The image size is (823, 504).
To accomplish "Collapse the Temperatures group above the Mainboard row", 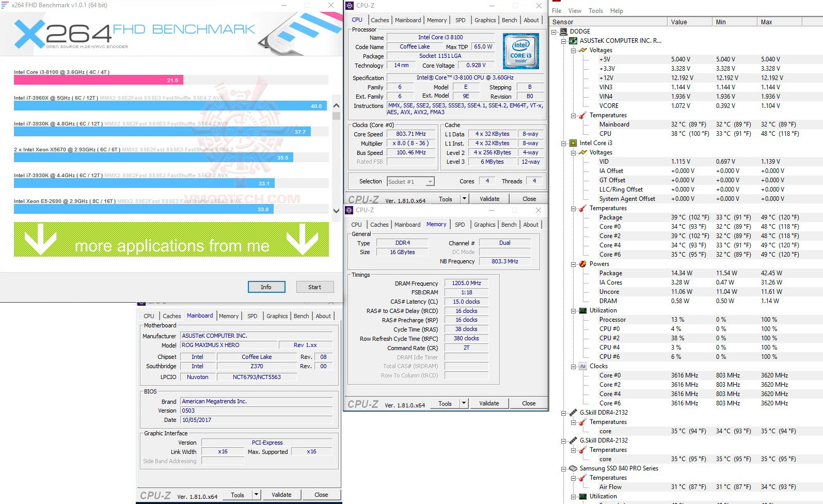I will point(573,115).
